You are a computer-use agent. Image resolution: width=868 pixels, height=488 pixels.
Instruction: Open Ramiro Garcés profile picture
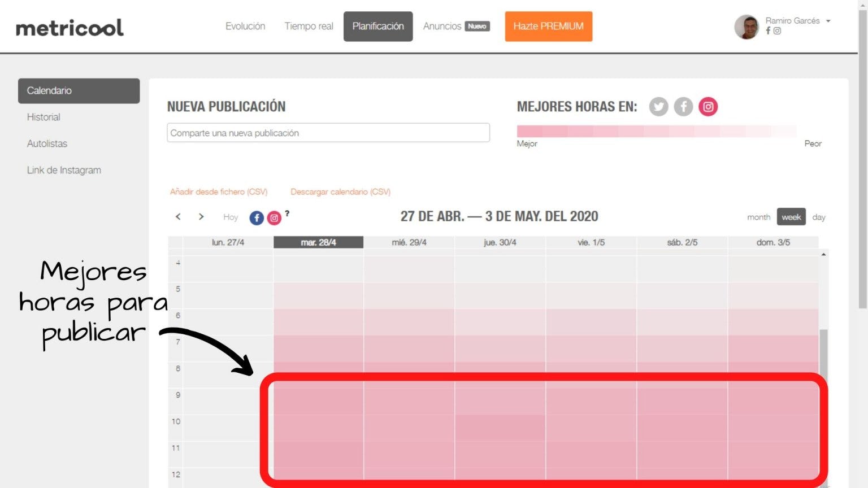tap(747, 27)
